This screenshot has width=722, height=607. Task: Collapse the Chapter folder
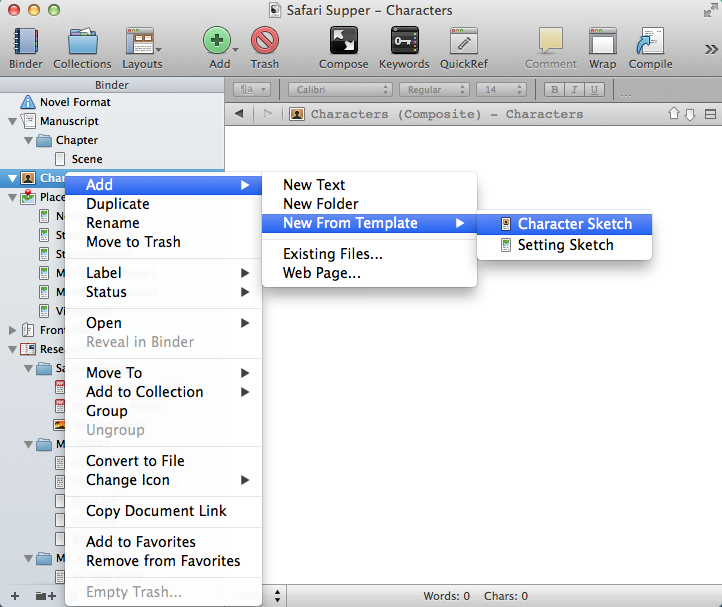(29, 140)
